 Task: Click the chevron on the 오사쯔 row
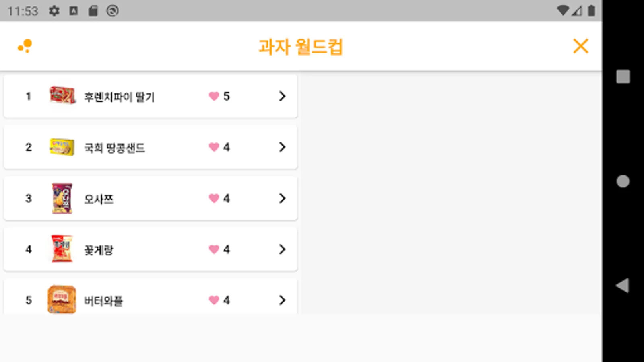[282, 198]
